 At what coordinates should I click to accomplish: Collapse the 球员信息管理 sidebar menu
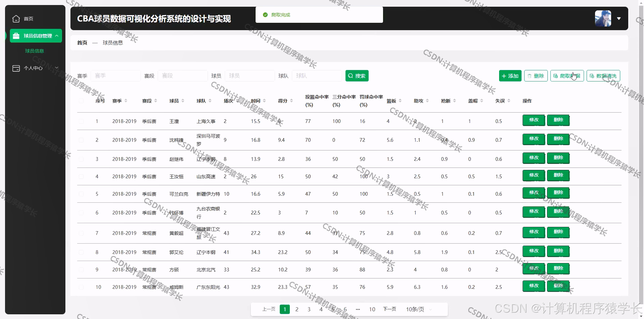36,36
